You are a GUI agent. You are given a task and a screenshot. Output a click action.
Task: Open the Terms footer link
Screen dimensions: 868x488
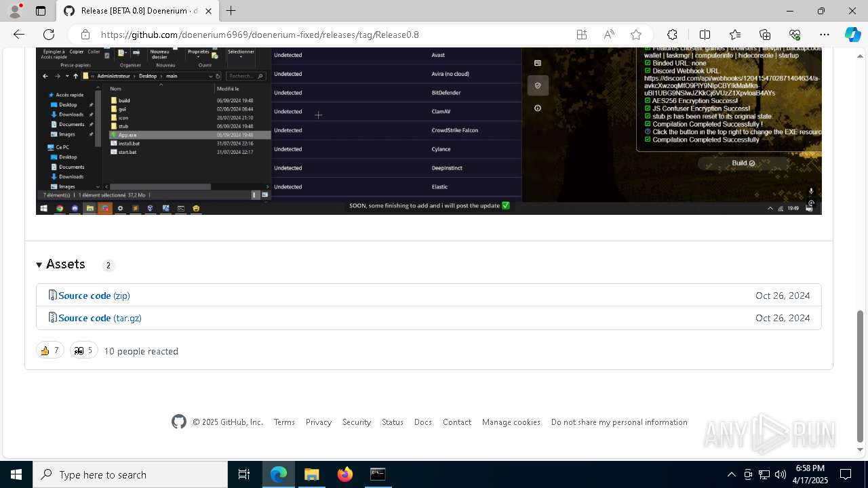pos(284,422)
